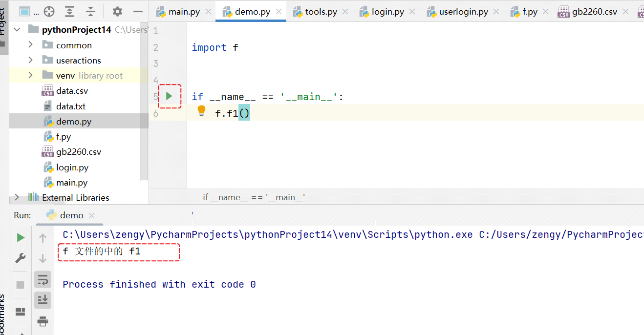Rerun demo in the Run panel

[x=21, y=238]
